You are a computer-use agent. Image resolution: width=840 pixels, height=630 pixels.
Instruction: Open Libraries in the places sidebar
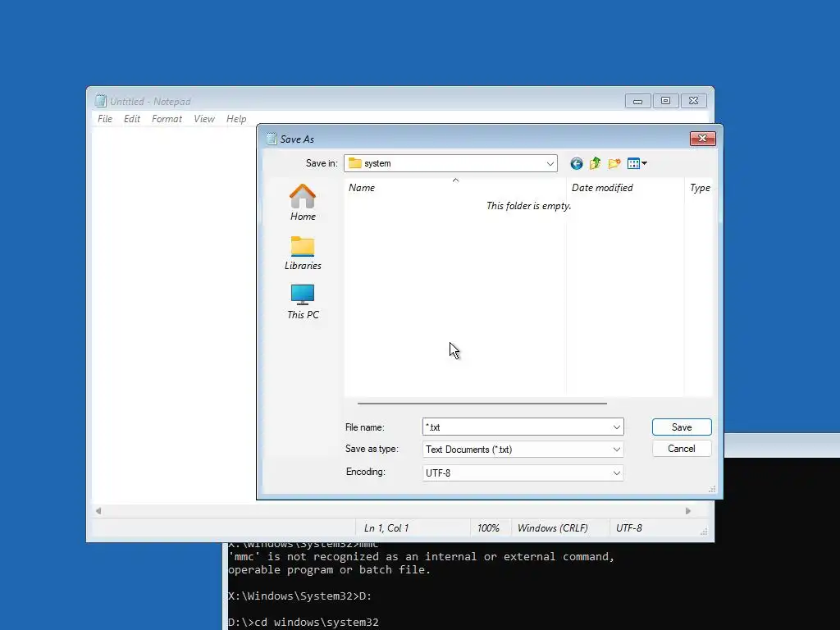(x=303, y=253)
